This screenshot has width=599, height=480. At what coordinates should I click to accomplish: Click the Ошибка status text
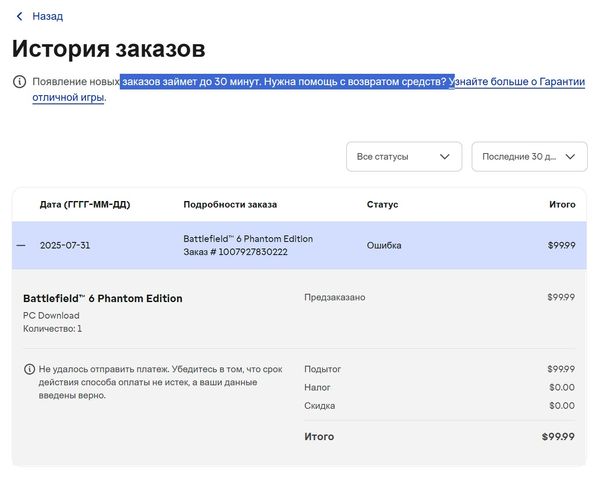(384, 245)
